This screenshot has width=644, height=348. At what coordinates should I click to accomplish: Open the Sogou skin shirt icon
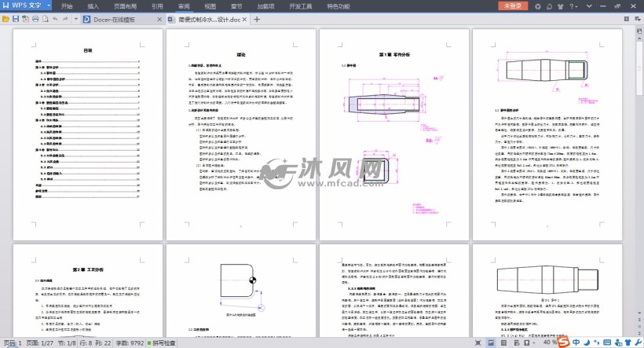coord(628,342)
